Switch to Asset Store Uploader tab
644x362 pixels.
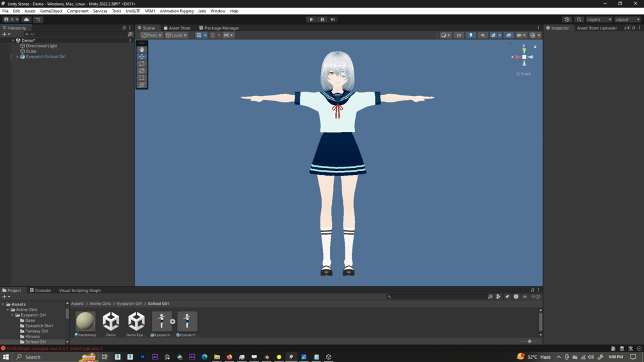(597, 28)
